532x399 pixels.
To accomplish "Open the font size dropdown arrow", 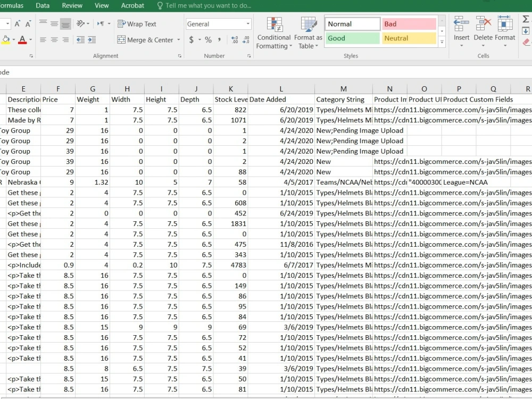I will pyautogui.click(x=7, y=24).
